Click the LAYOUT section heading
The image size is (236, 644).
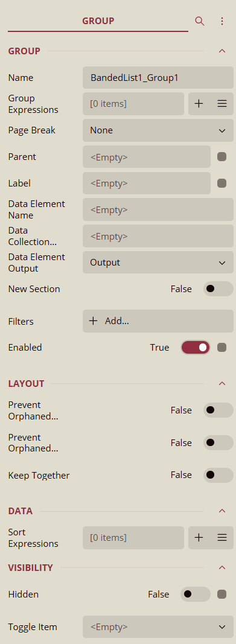[x=27, y=384]
